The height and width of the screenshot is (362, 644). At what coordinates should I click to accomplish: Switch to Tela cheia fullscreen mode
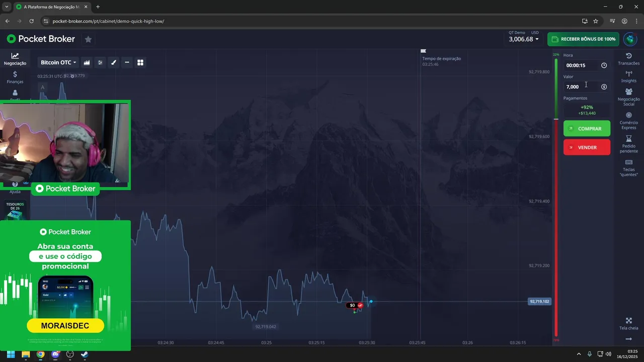pyautogui.click(x=629, y=324)
